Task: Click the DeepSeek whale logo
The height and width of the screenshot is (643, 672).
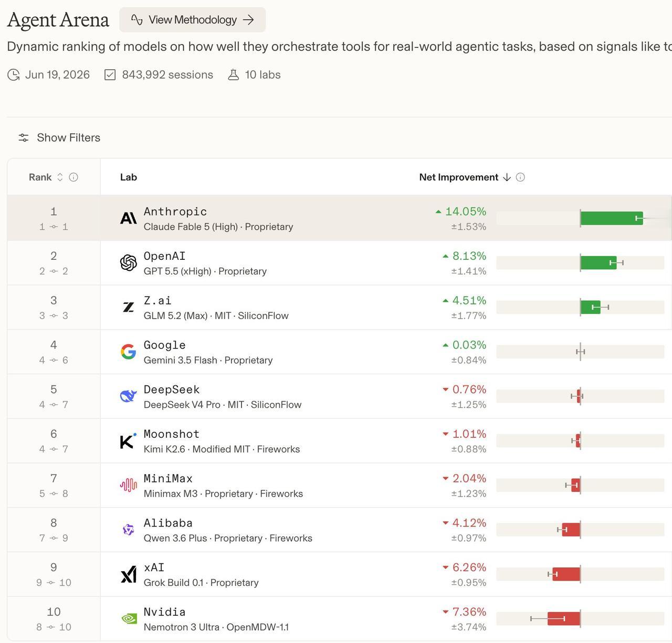Action: pos(129,396)
